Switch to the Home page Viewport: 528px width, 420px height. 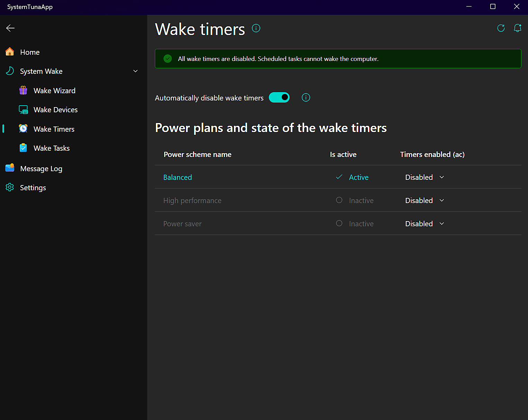pyautogui.click(x=29, y=52)
